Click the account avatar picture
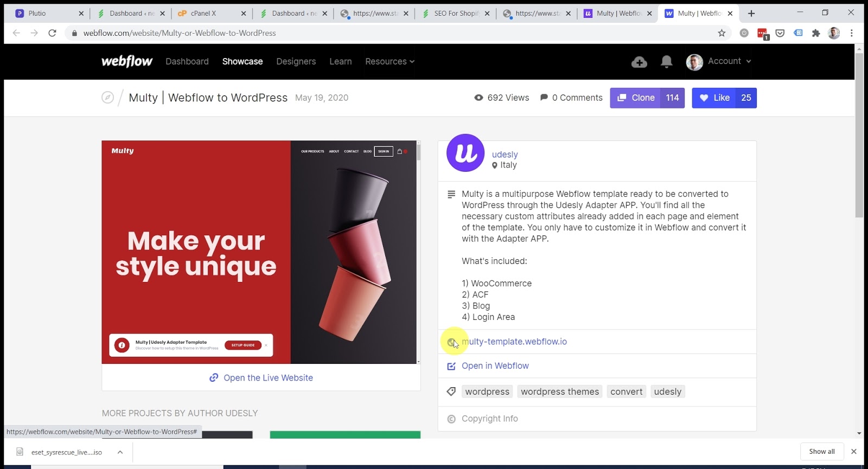 [694, 62]
